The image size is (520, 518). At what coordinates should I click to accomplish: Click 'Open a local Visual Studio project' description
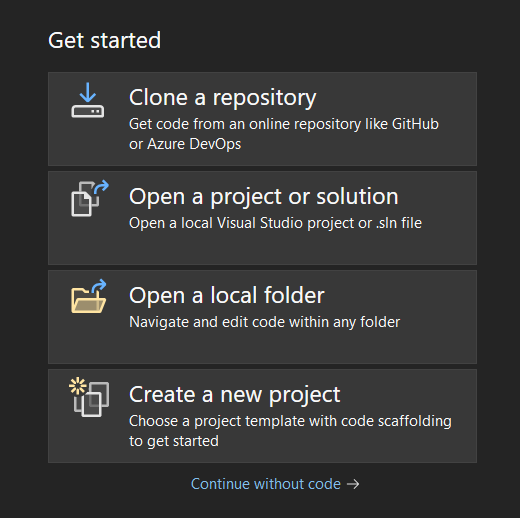275,223
